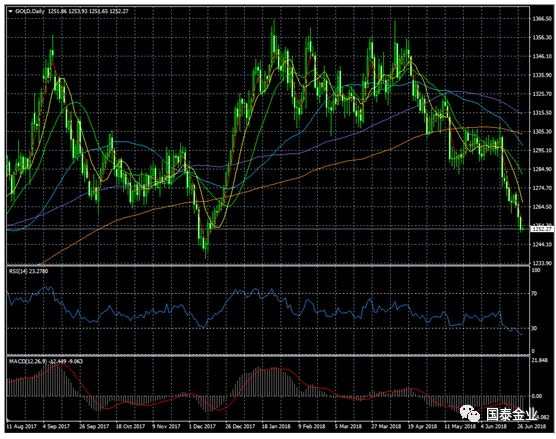Click the 26 Sep 2017 date label
The width and height of the screenshot is (556, 439).
(x=94, y=426)
